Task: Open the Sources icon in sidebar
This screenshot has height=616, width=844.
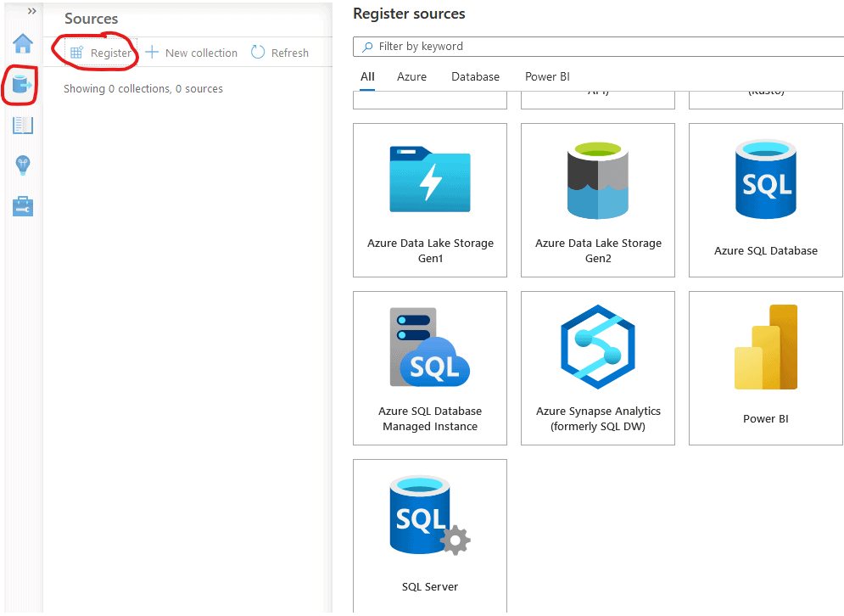Action: 22,84
